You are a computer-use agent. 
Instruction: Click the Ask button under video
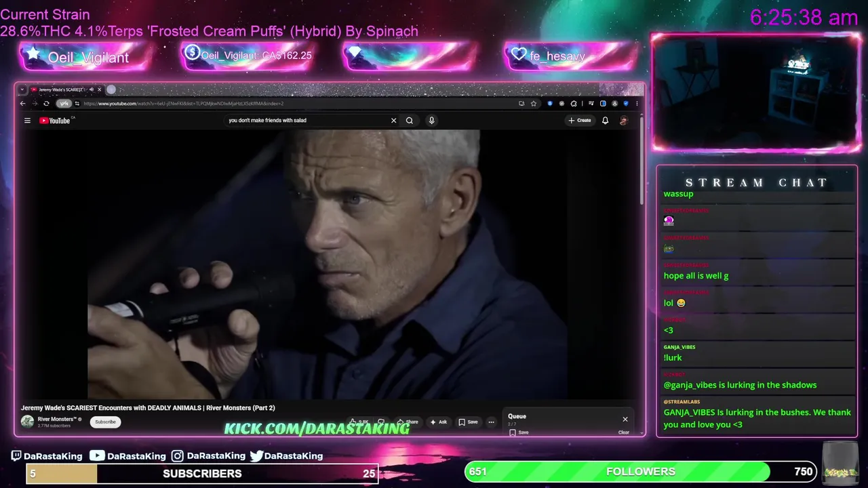pos(439,422)
